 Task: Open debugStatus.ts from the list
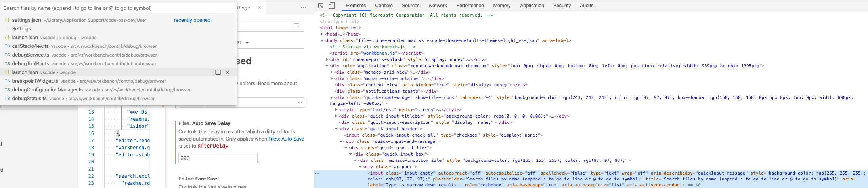coord(119,99)
